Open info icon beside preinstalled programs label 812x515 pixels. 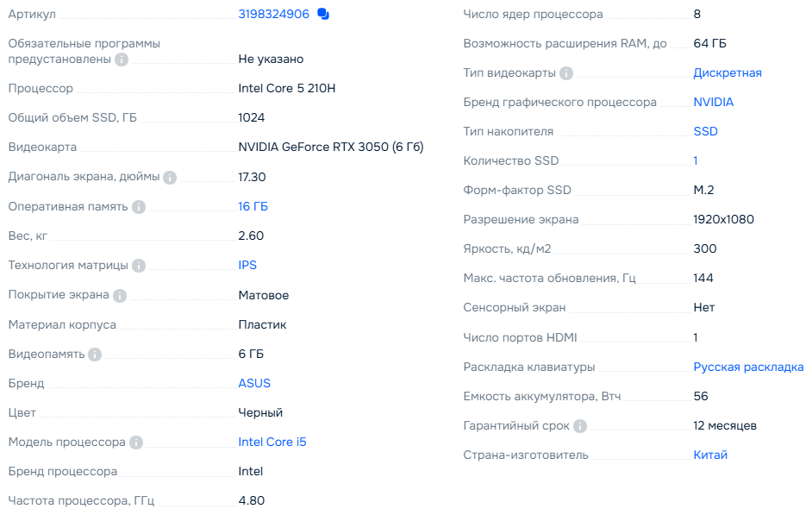(122, 60)
